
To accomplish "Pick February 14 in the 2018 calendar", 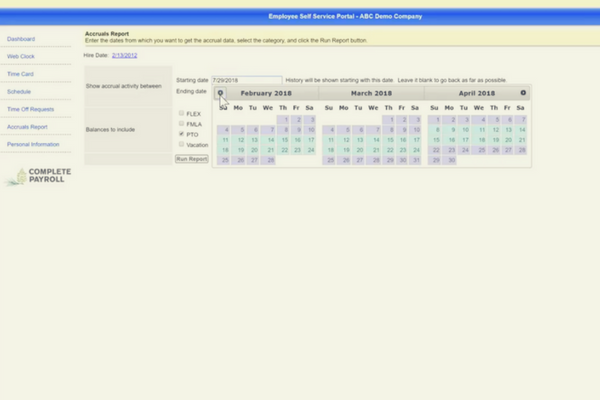I will point(268,139).
